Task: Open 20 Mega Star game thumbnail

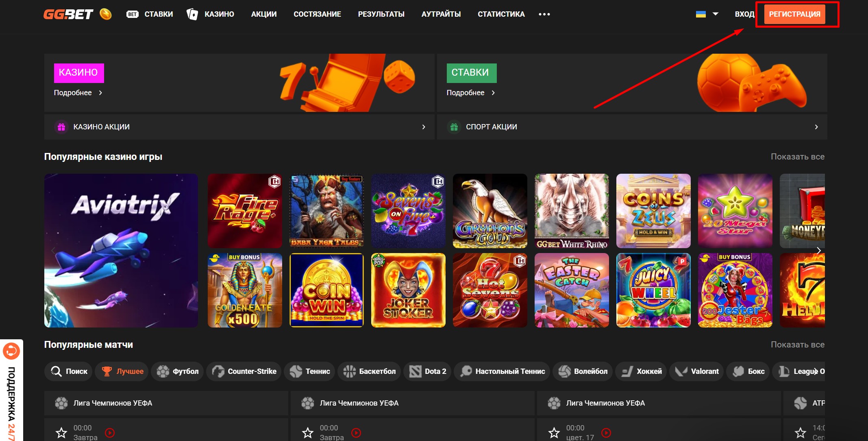Action: (735, 211)
